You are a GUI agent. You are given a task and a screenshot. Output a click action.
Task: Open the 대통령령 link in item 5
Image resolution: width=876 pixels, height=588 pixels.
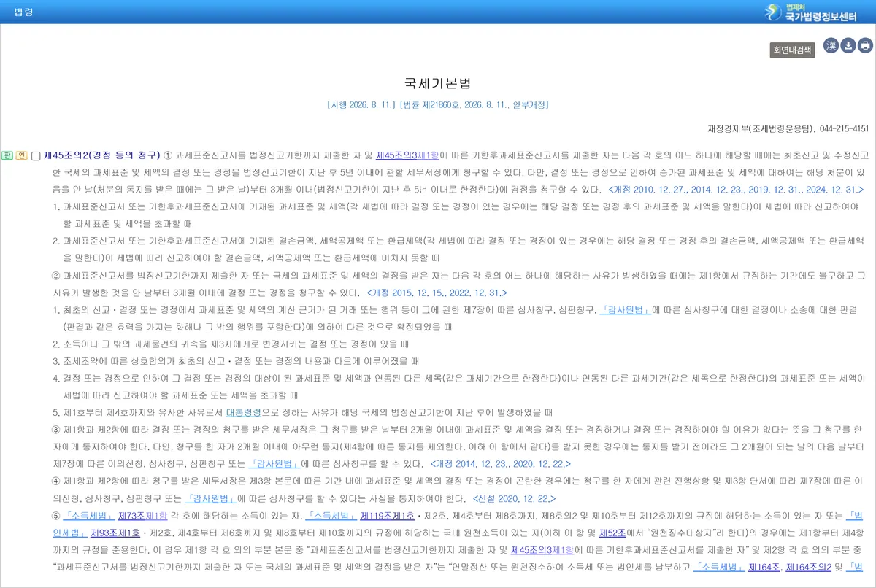click(x=243, y=412)
